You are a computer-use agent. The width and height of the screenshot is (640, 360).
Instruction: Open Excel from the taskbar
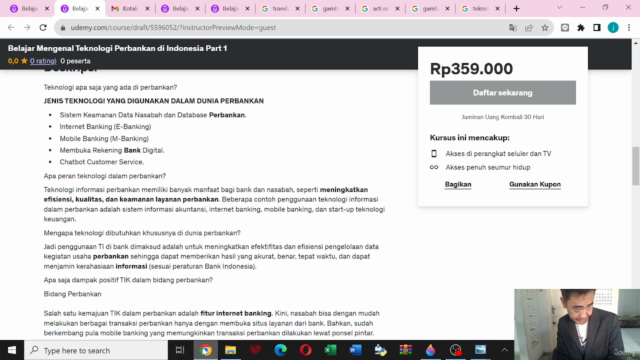click(x=330, y=350)
